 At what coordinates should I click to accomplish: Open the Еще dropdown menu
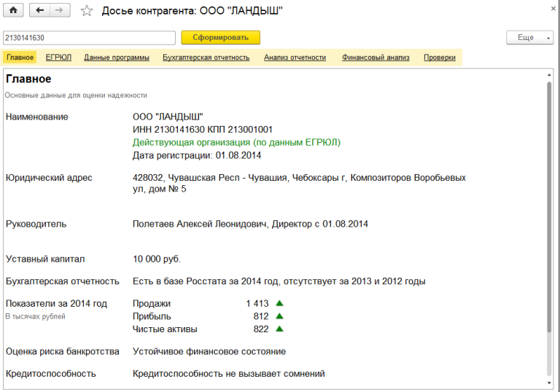pos(529,37)
